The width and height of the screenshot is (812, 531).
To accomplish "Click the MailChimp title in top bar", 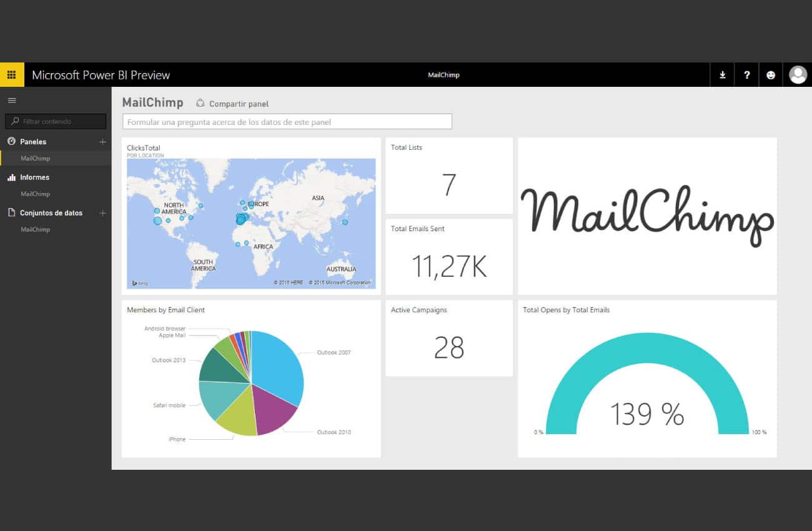I will (443, 75).
